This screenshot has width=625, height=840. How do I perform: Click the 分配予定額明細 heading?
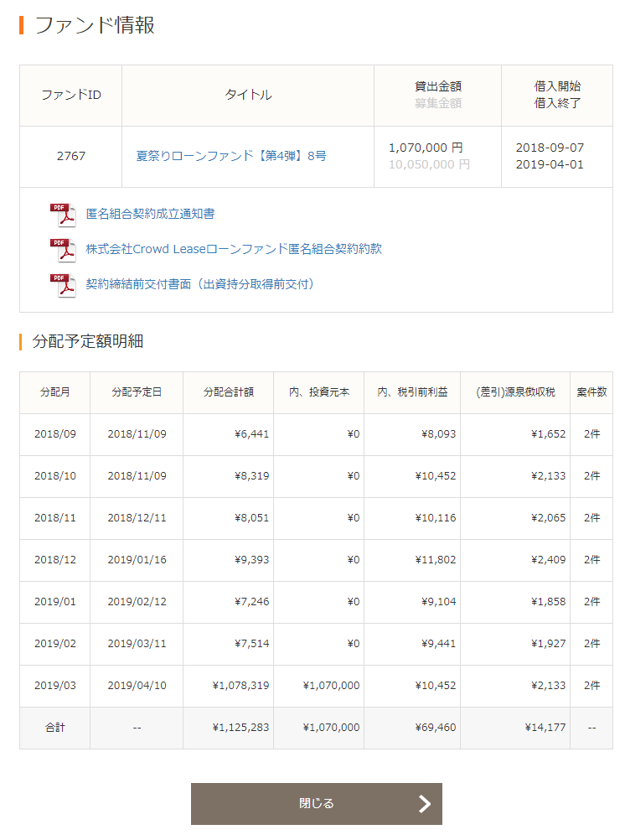(x=88, y=341)
